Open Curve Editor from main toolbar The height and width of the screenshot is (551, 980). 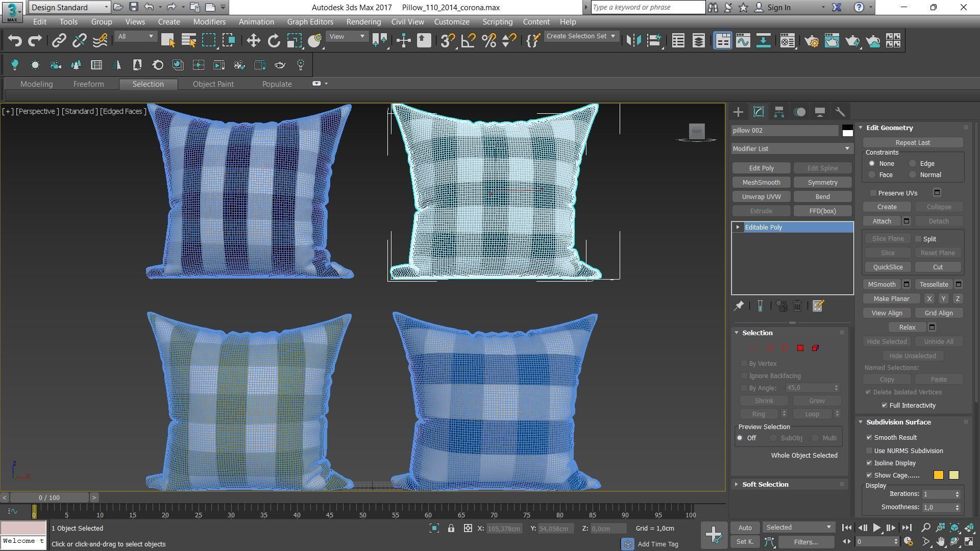743,41
